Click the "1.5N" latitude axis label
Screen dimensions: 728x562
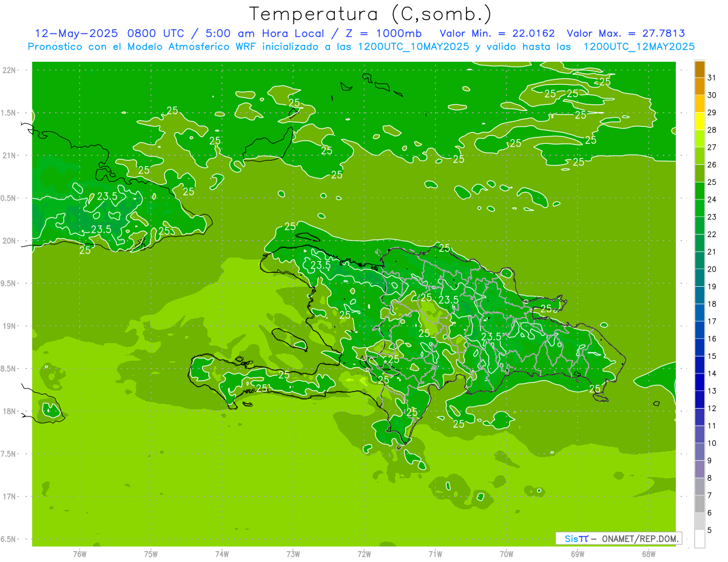click(x=9, y=113)
